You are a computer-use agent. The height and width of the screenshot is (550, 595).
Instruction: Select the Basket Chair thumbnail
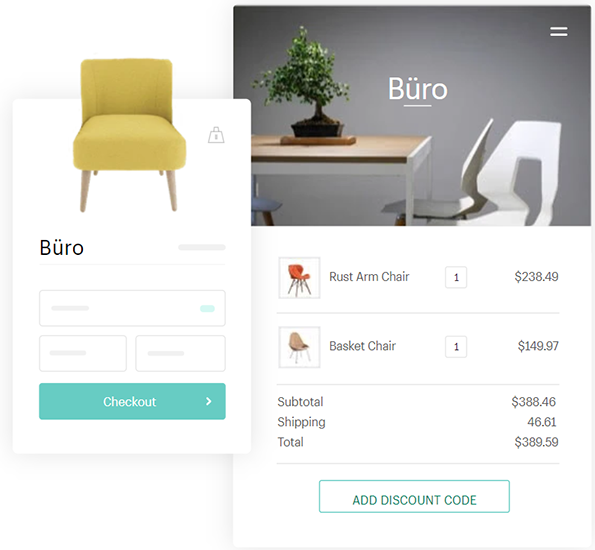click(299, 347)
